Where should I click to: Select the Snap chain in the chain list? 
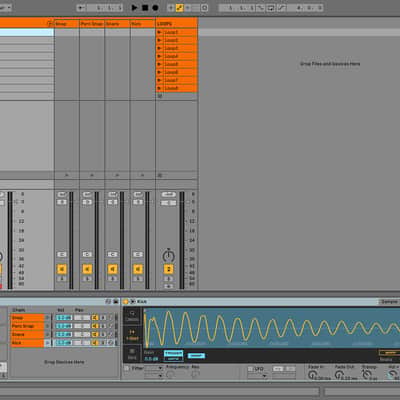point(27,318)
